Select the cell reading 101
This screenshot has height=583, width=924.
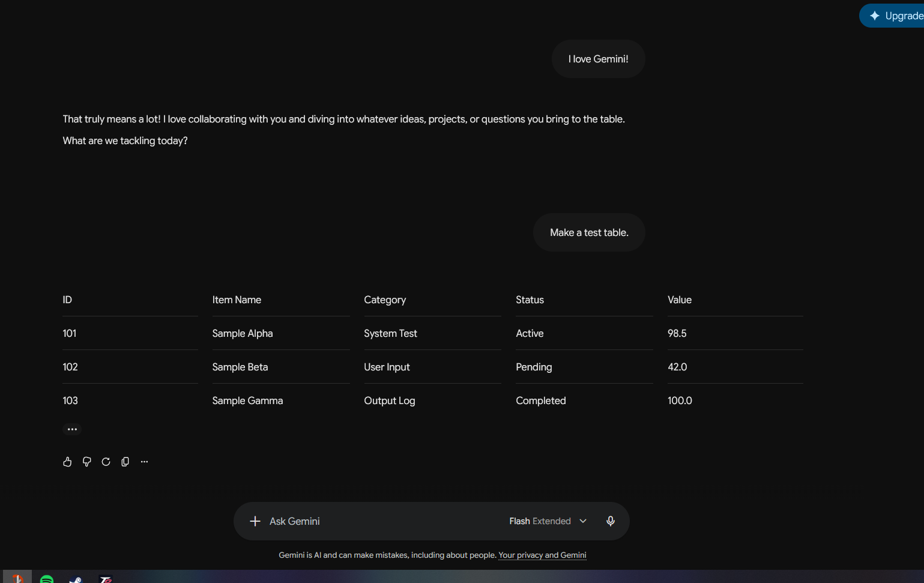click(70, 333)
